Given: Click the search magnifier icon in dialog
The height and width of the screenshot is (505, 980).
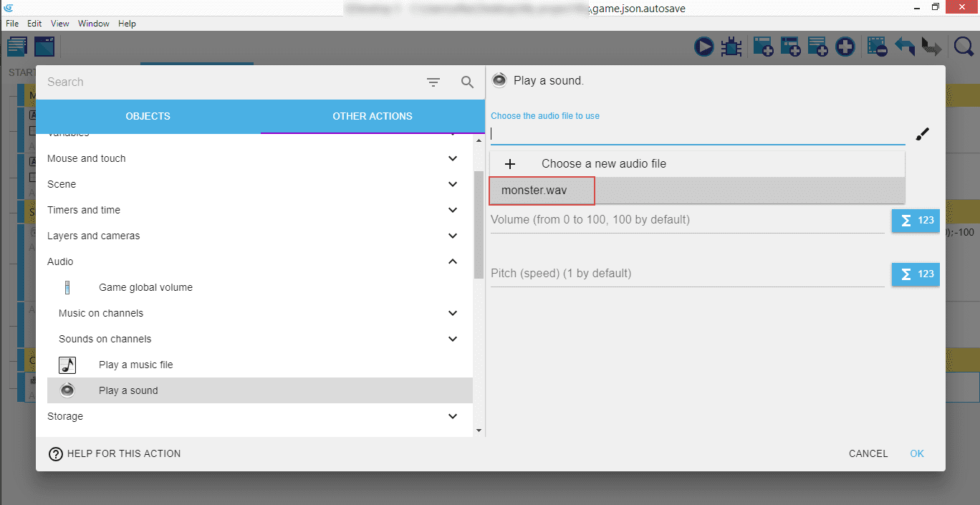Looking at the screenshot, I should pyautogui.click(x=467, y=82).
